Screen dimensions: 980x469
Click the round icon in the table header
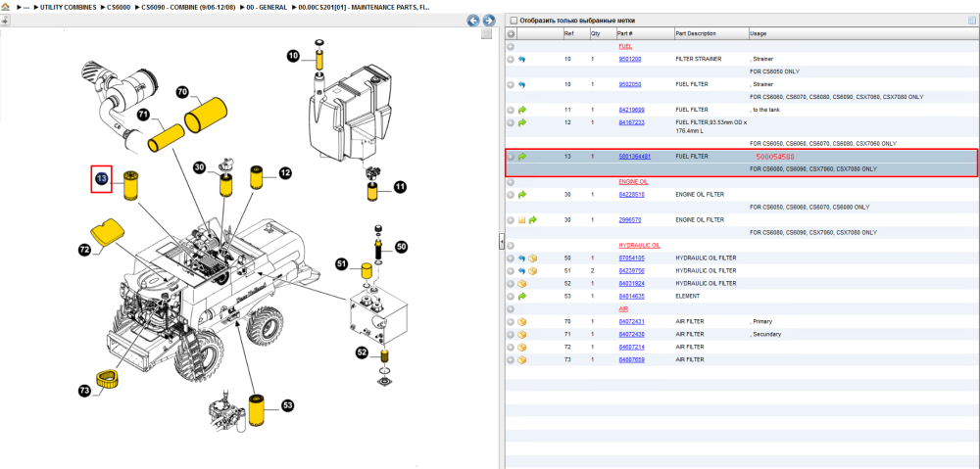click(x=511, y=33)
